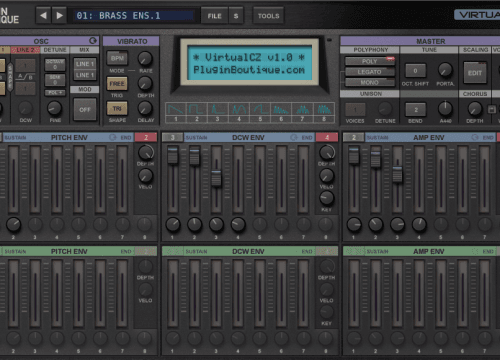Click the blue DCW ENV sustain value 3
500x360 pixels.
tap(173, 137)
